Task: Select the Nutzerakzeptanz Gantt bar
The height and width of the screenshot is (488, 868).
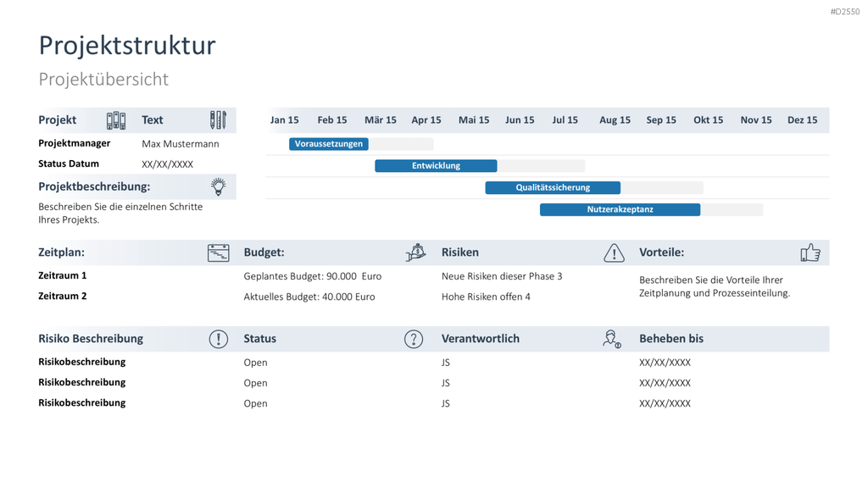Action: [x=620, y=209]
